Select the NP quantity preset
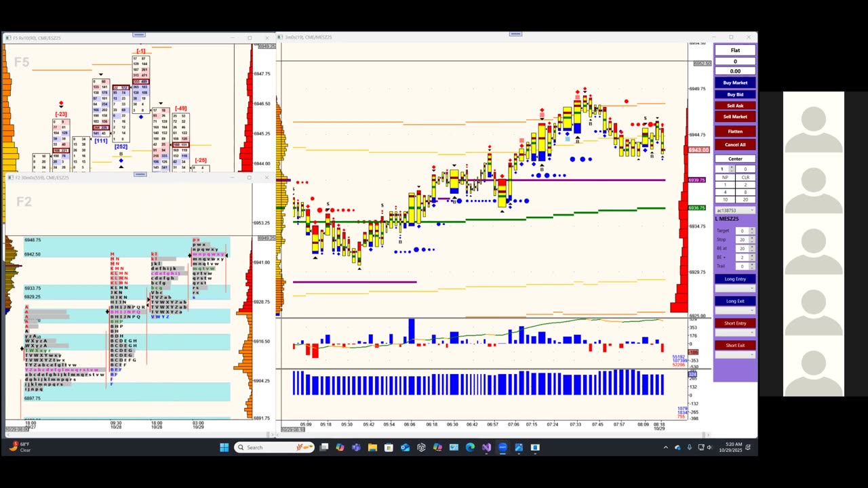The image size is (868, 488). (x=725, y=177)
